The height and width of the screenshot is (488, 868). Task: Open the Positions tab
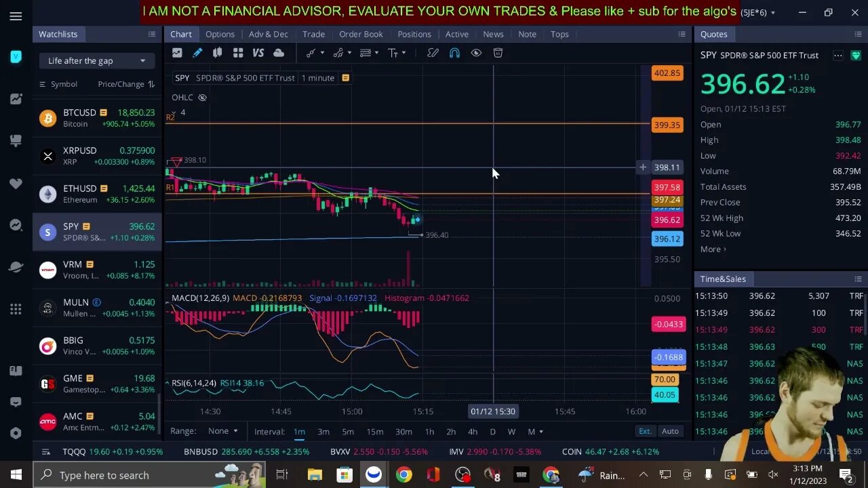click(414, 34)
